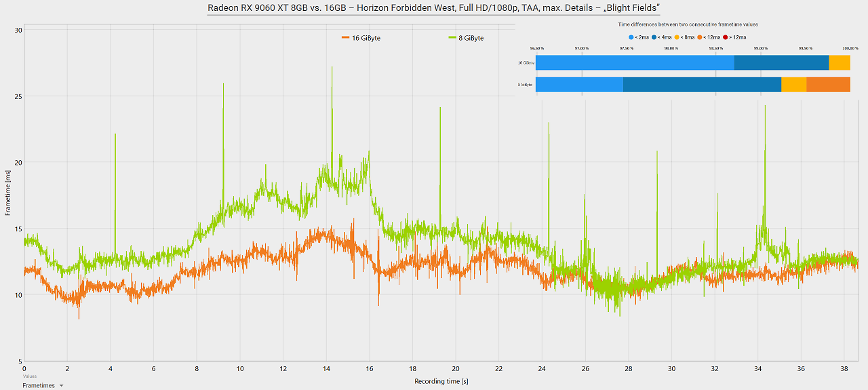Click the yellow segment of 16 GiByte bar
Screen dimensions: 868x390
tap(840, 62)
